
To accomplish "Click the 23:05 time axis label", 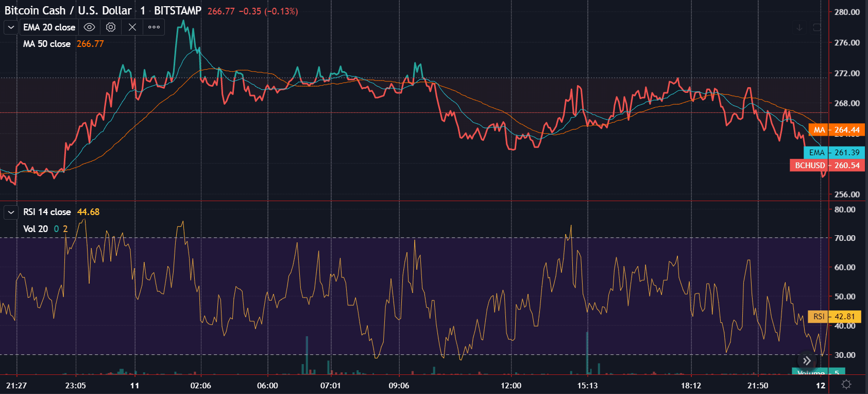I will [76, 386].
